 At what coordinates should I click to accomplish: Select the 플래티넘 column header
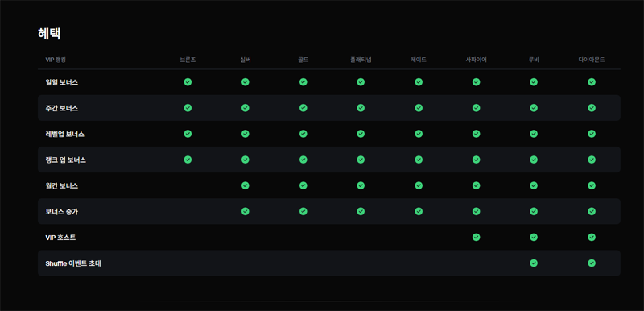click(x=361, y=60)
